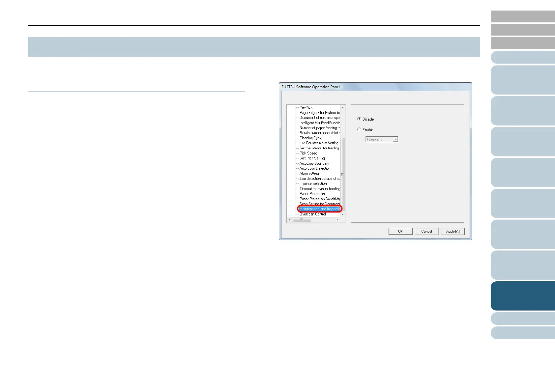Click the tree's horizontal scroll right arrow
This screenshot has height=392, width=555.
pos(337,219)
